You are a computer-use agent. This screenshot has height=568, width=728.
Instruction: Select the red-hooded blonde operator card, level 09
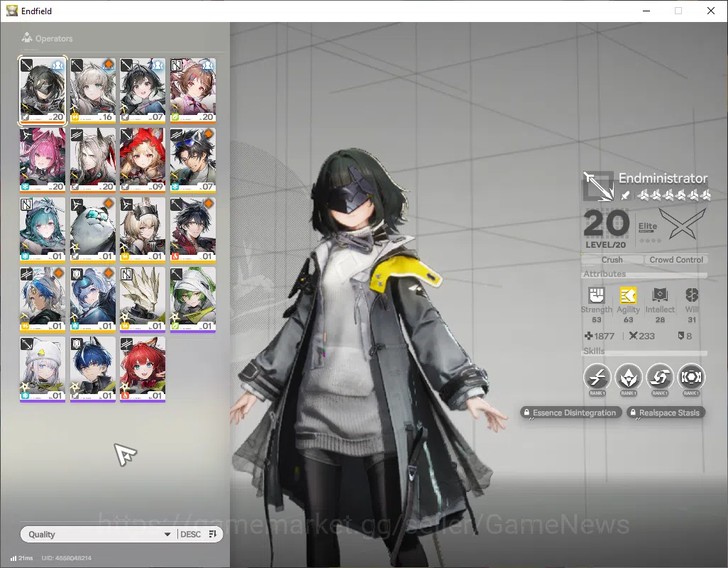(143, 160)
